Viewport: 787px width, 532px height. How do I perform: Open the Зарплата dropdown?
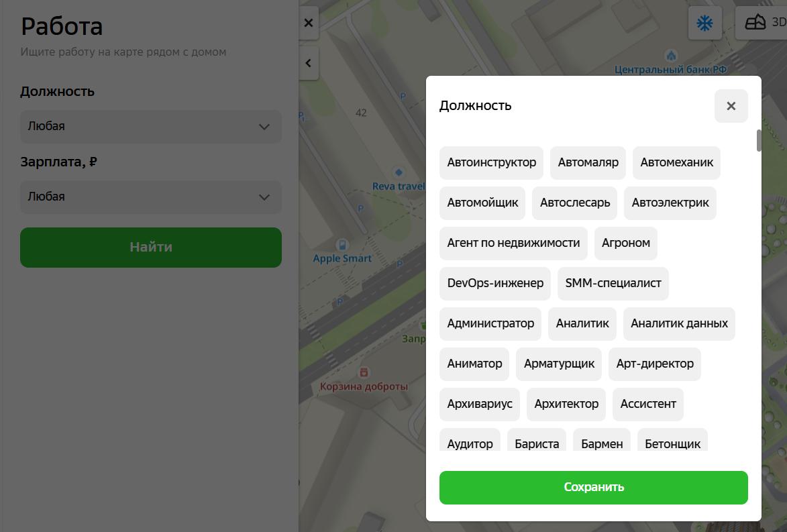150,197
